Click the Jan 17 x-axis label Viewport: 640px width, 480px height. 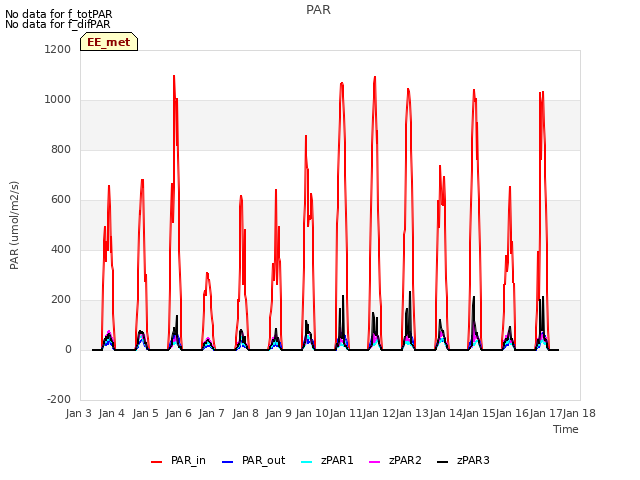546,413
